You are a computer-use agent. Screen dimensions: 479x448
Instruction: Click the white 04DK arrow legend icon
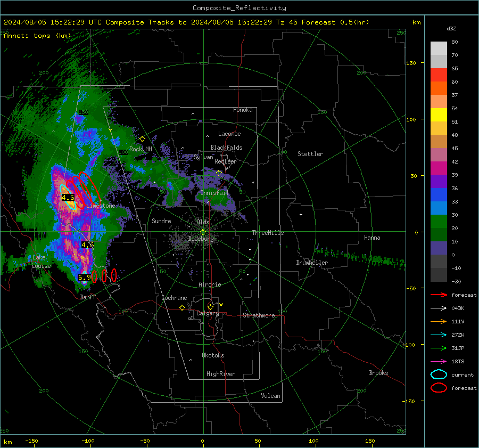coord(439,308)
